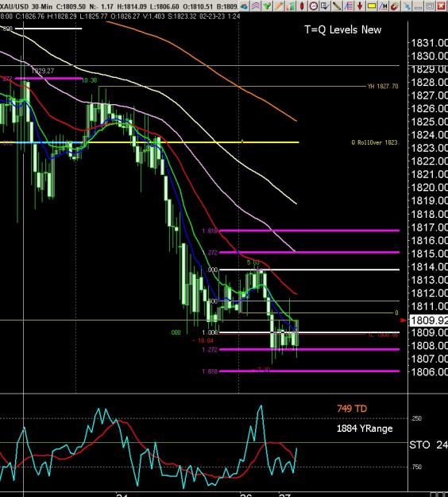This screenshot has width=448, height=497.
Task: Open the moving average bands indicator icon
Action: (x=256, y=6)
